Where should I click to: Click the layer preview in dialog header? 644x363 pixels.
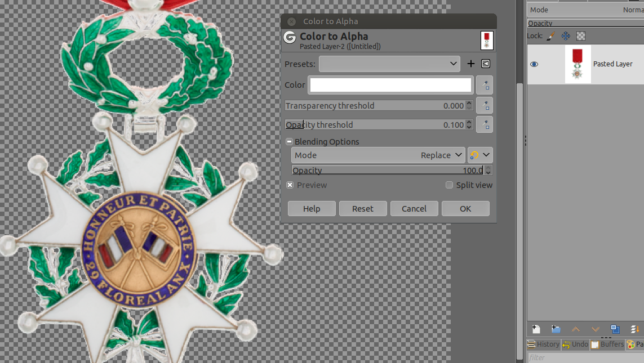(487, 40)
